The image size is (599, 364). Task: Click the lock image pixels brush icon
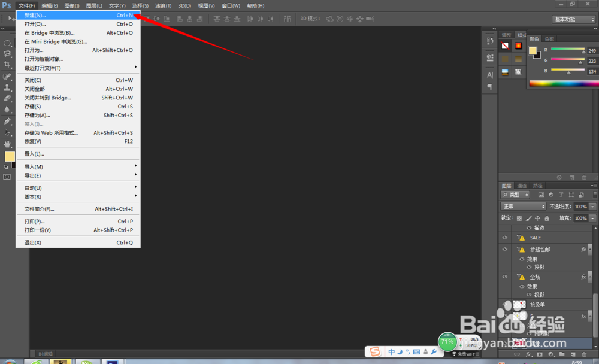[x=528, y=218]
